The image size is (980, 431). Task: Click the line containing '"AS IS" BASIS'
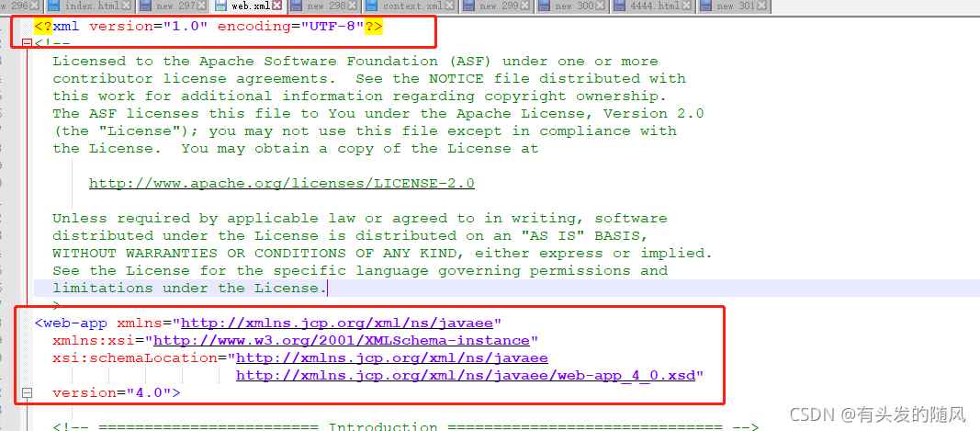[350, 236]
